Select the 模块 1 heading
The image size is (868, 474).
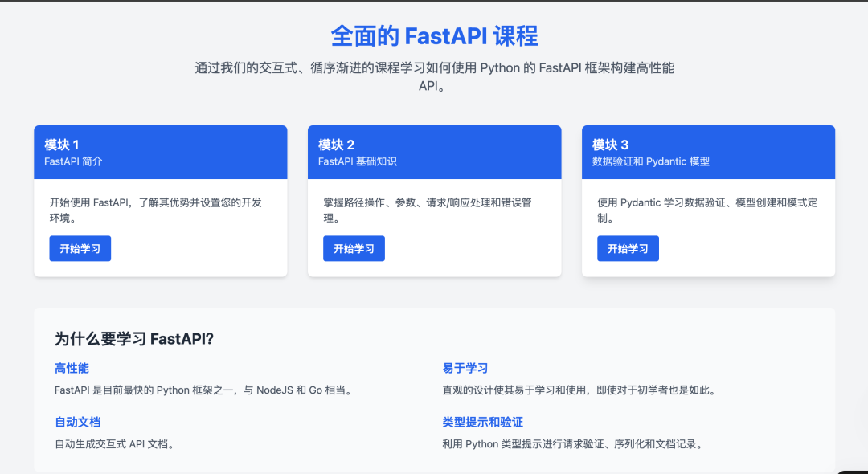coord(61,145)
